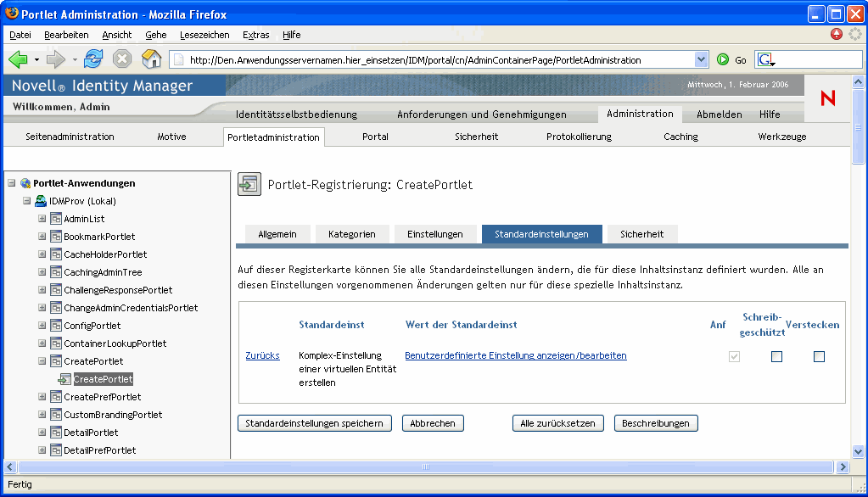Click the Home icon in toolbar

pos(152,59)
